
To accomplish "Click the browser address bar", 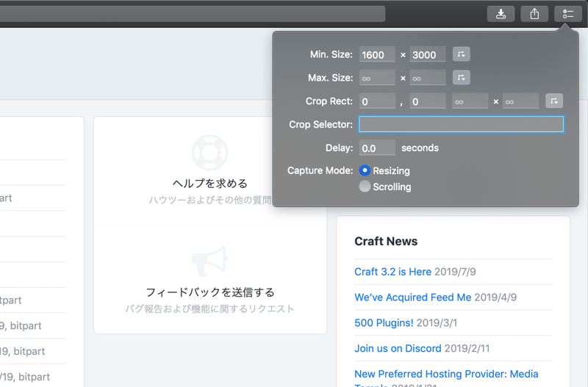I will 191,14.
